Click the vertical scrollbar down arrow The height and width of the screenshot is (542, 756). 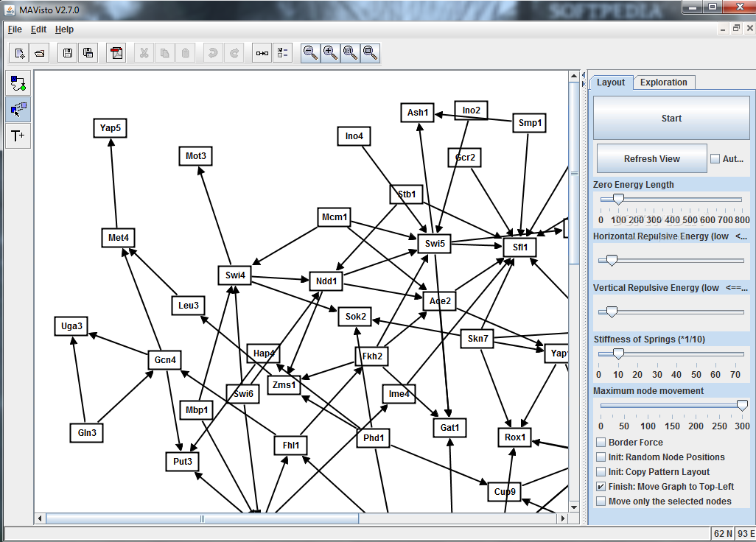pyautogui.click(x=574, y=507)
